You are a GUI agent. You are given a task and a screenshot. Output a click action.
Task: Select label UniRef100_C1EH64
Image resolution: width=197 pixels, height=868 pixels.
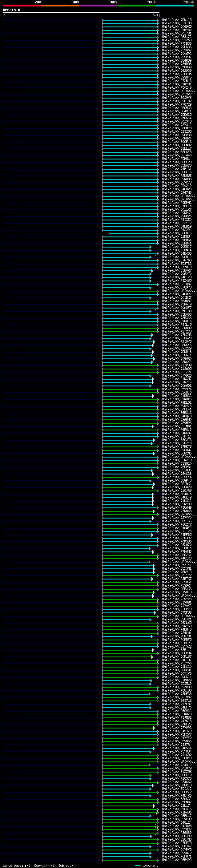pos(177,240)
